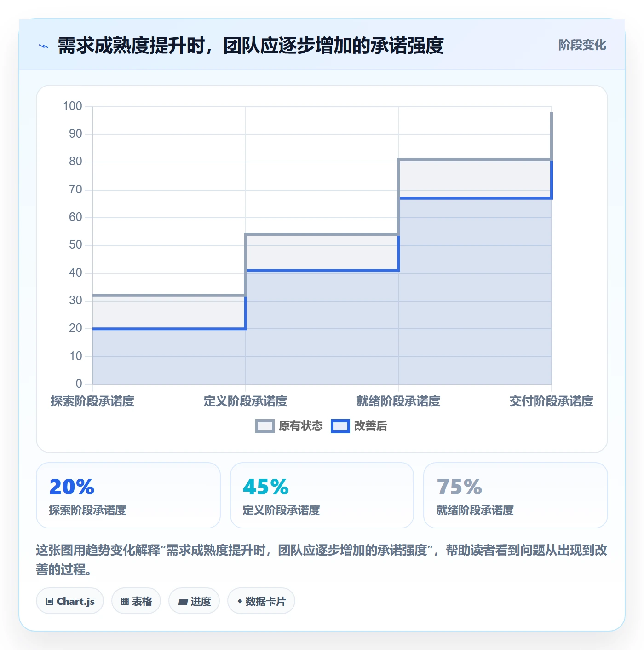644x650 pixels.
Task: Click the grid icon in 表格 chip
Action: click(x=125, y=601)
